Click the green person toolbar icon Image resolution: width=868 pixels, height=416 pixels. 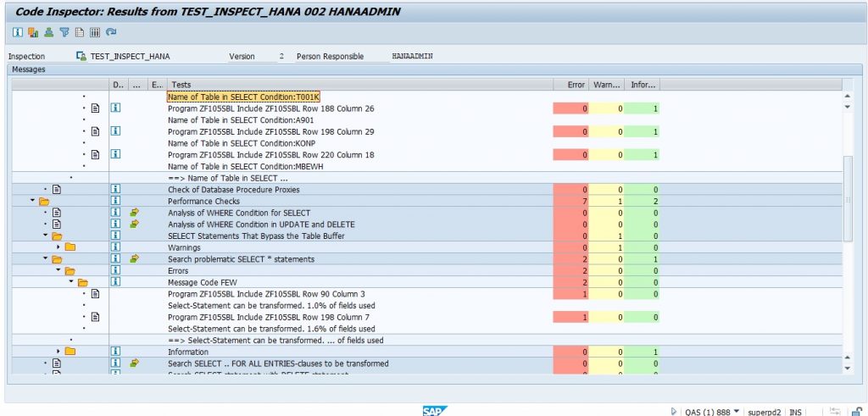click(48, 33)
